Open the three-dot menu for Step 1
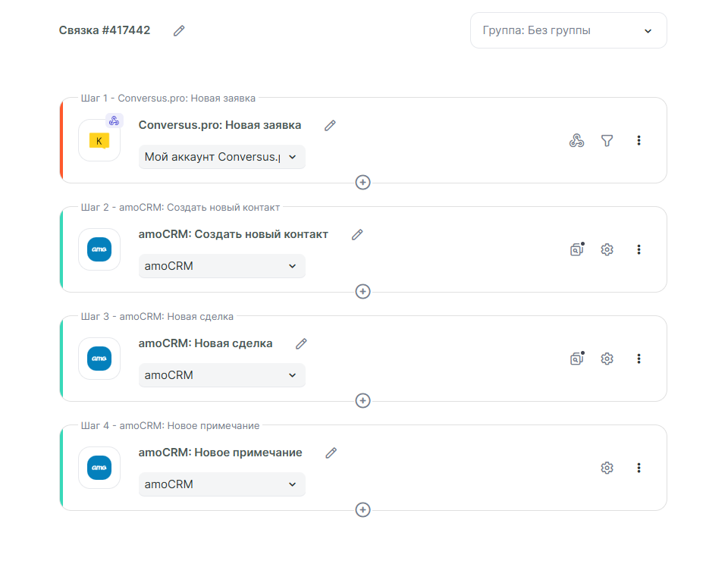 639,140
